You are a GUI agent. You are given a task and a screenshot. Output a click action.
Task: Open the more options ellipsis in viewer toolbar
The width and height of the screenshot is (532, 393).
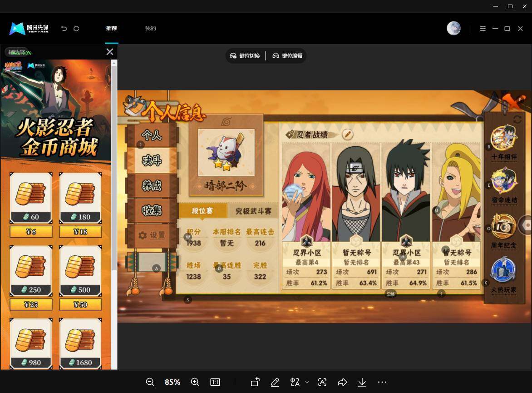(382, 382)
